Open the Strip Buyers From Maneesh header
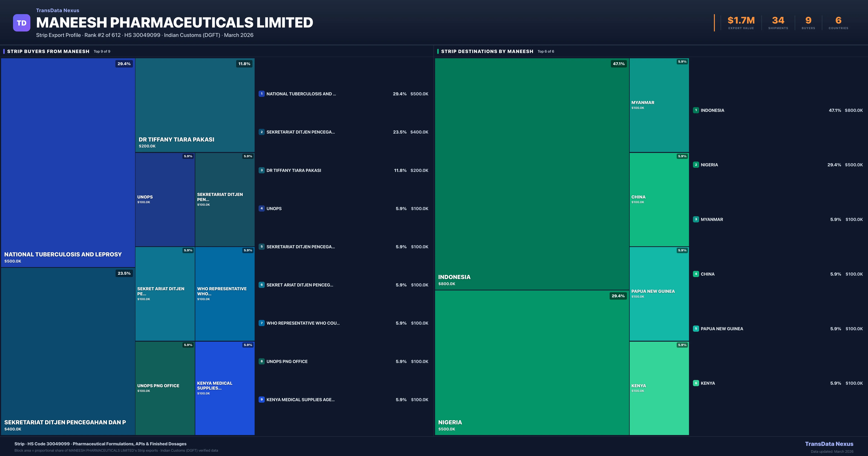 coord(48,51)
